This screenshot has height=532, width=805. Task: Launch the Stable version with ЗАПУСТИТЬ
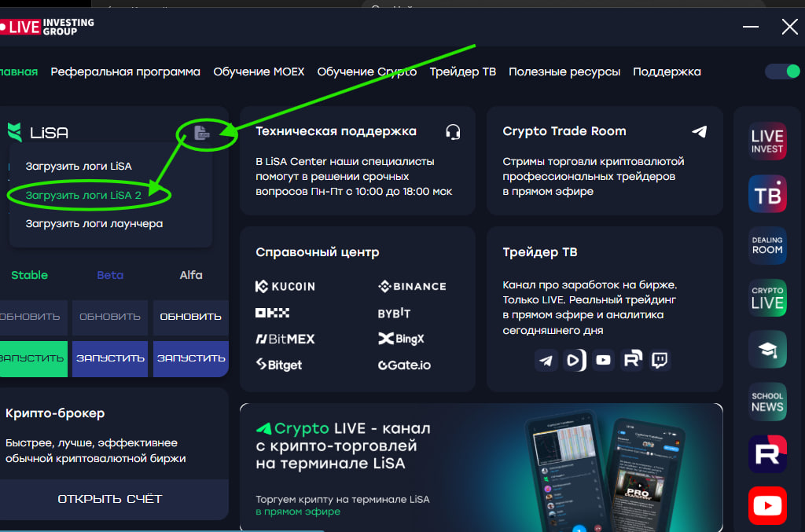(x=33, y=358)
